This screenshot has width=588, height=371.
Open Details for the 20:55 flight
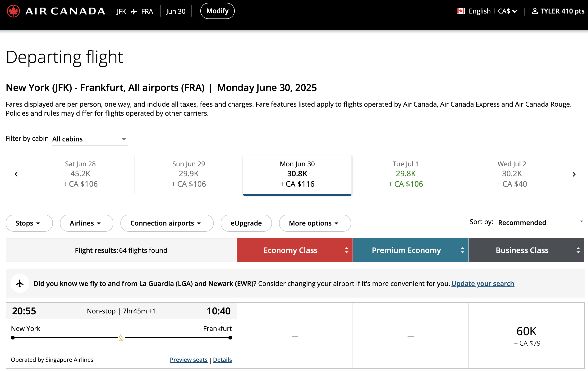pos(222,360)
